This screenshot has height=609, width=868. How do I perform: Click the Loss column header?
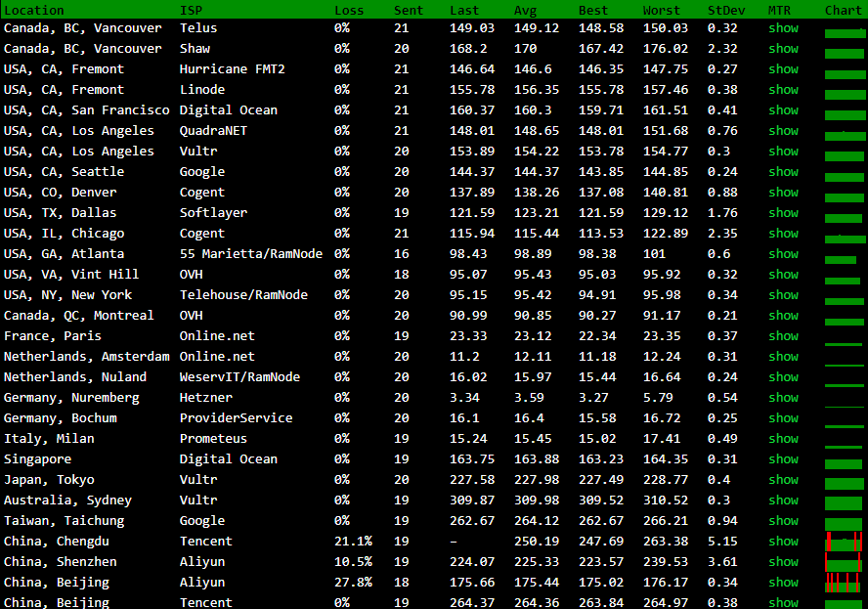coord(349,10)
